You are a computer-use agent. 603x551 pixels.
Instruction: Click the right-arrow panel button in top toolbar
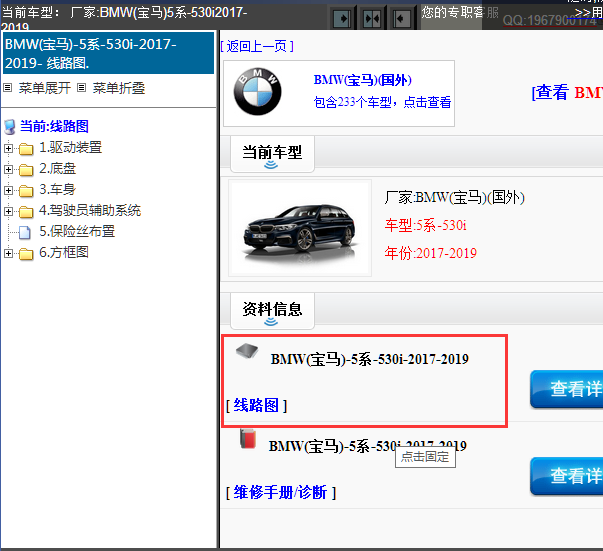point(342,18)
